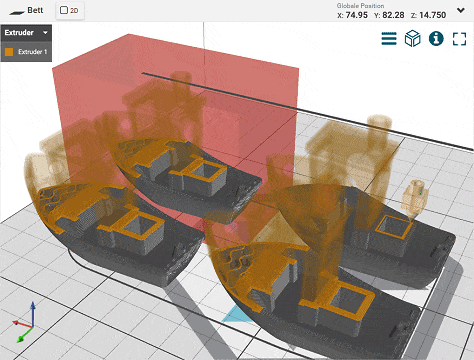Viewport: 474px width, 360px height.
Task: Click the X position value 74.95
Action: 356,15
